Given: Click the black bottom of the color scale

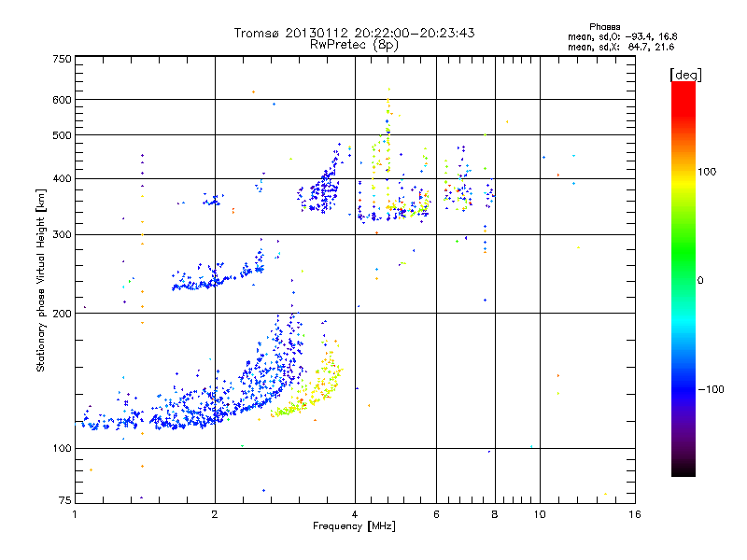Looking at the screenshot, I should (x=684, y=469).
